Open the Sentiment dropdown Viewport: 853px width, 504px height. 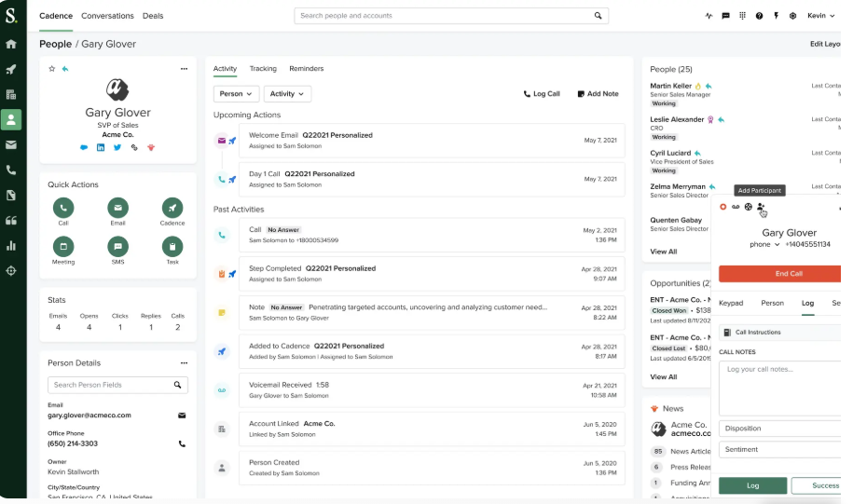[780, 450]
